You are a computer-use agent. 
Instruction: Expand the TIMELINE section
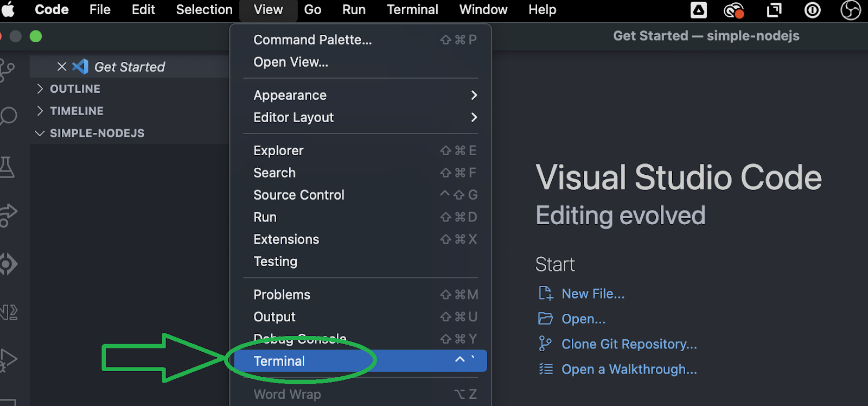click(x=129, y=111)
